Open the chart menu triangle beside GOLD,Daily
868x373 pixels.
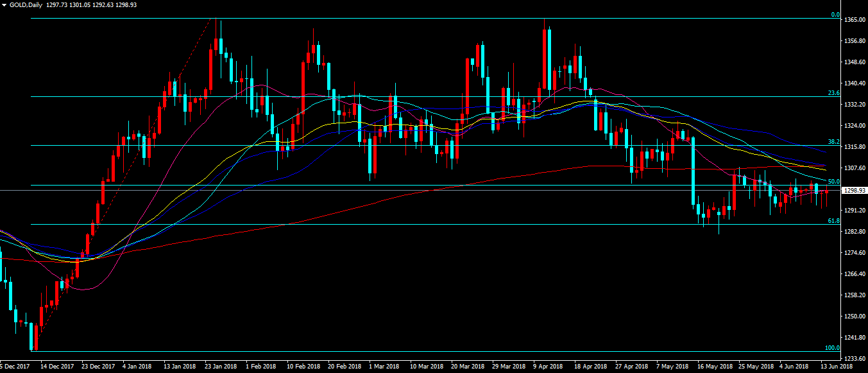4,4
